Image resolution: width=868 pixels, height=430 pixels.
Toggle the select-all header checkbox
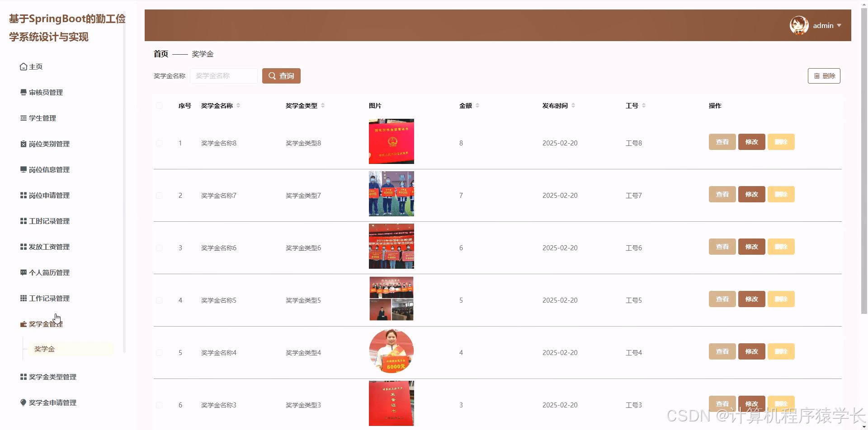pyautogui.click(x=159, y=106)
